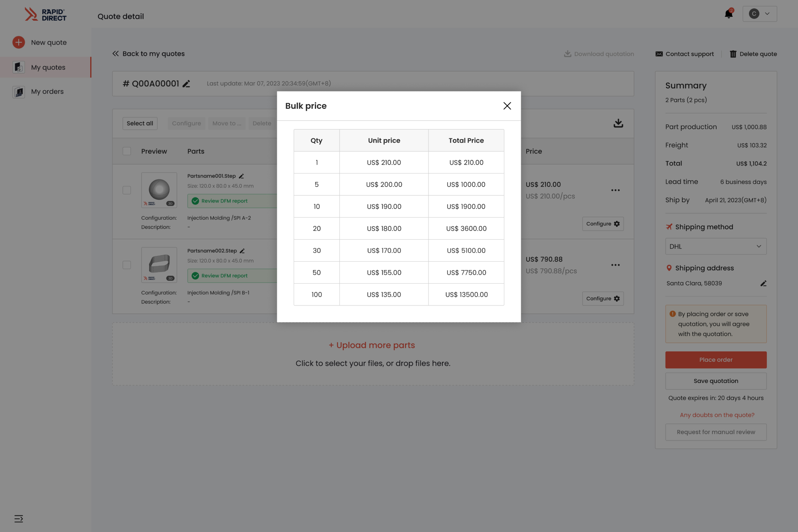Edit shipping address pencil icon

point(763,284)
